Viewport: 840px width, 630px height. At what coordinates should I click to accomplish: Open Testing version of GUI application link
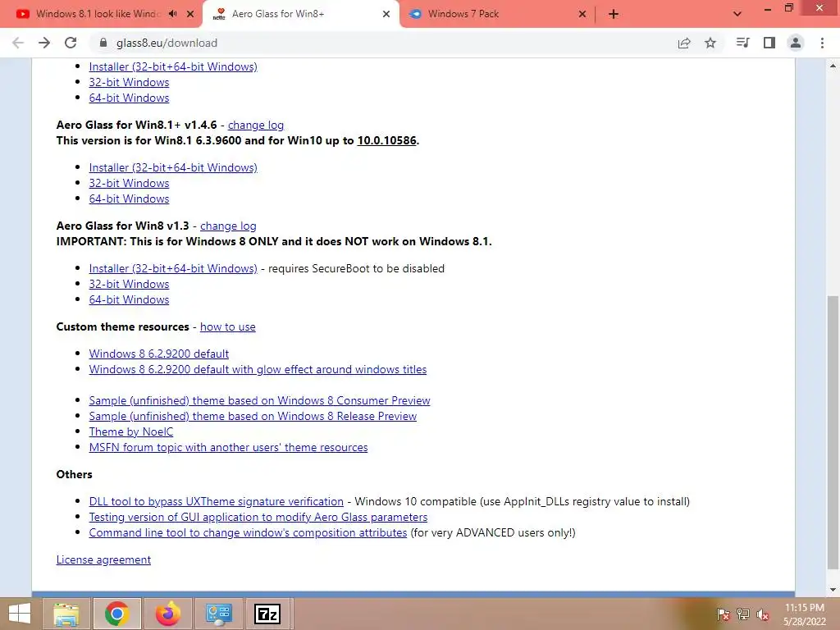[258, 517]
